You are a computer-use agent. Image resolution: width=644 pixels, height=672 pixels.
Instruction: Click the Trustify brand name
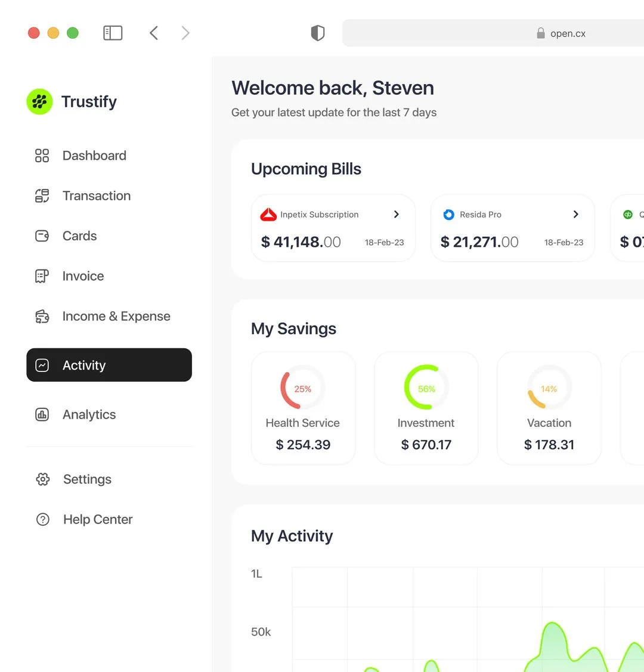[x=89, y=101]
